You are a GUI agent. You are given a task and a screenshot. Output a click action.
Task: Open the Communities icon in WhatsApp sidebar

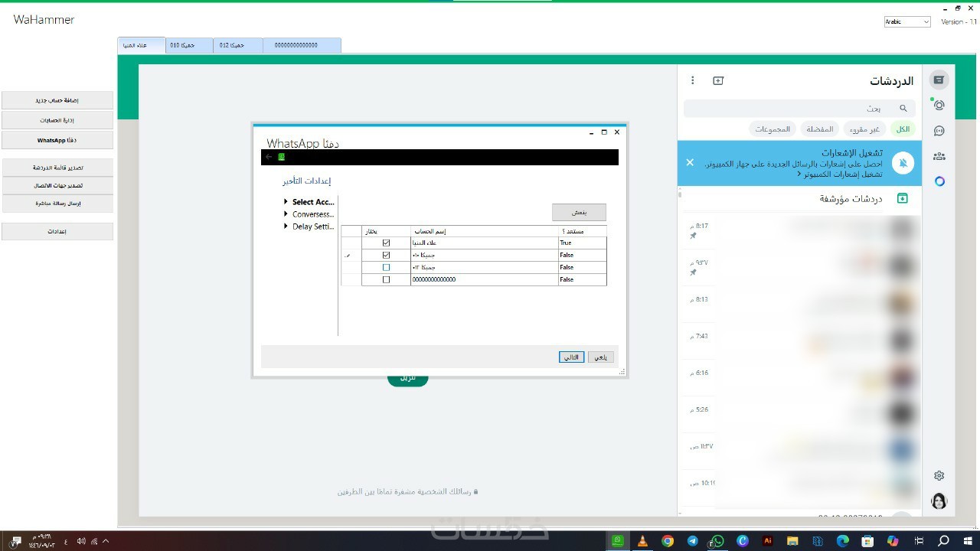tap(939, 156)
